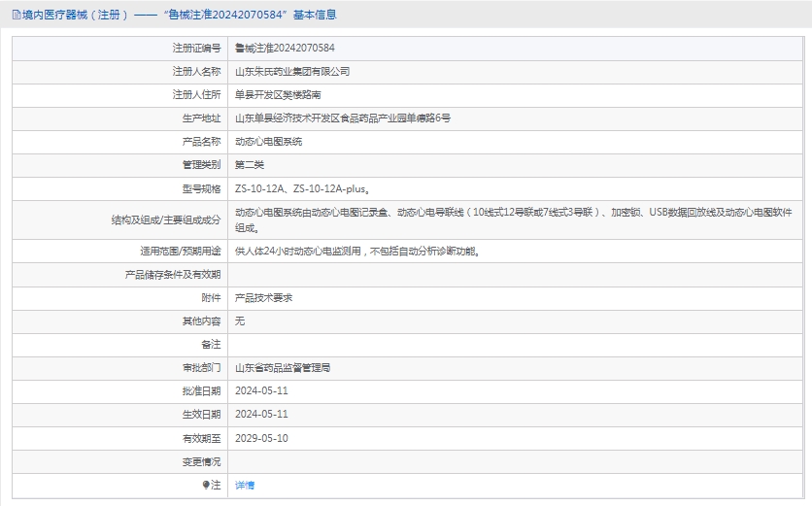Click management category value 第二类
The width and height of the screenshot is (812, 506).
250,164
